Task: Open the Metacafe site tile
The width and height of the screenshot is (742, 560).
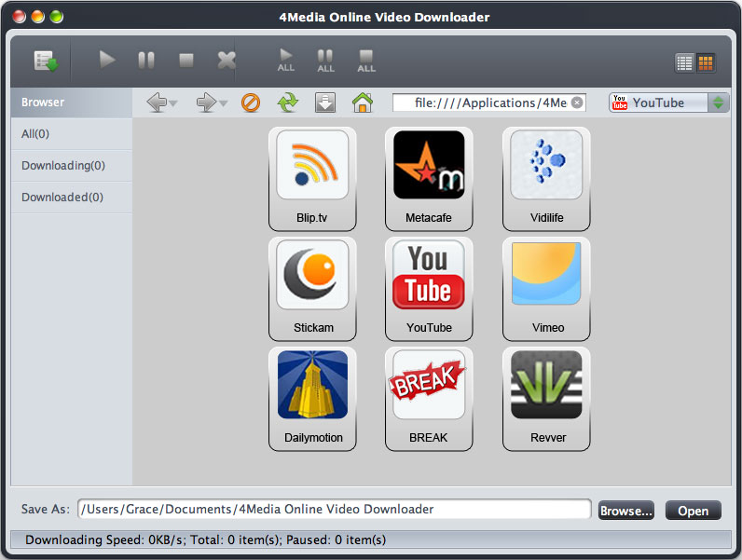Action: click(429, 179)
